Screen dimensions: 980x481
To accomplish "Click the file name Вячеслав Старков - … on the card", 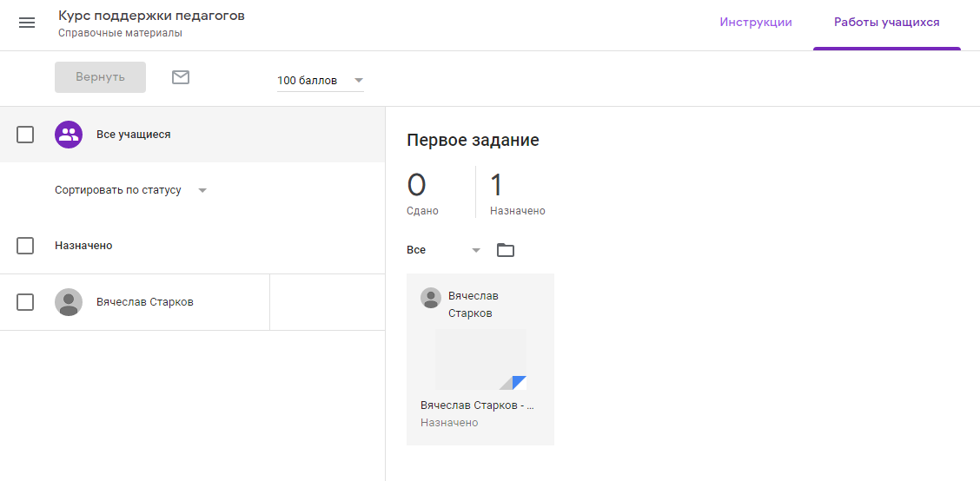I will 478,405.
